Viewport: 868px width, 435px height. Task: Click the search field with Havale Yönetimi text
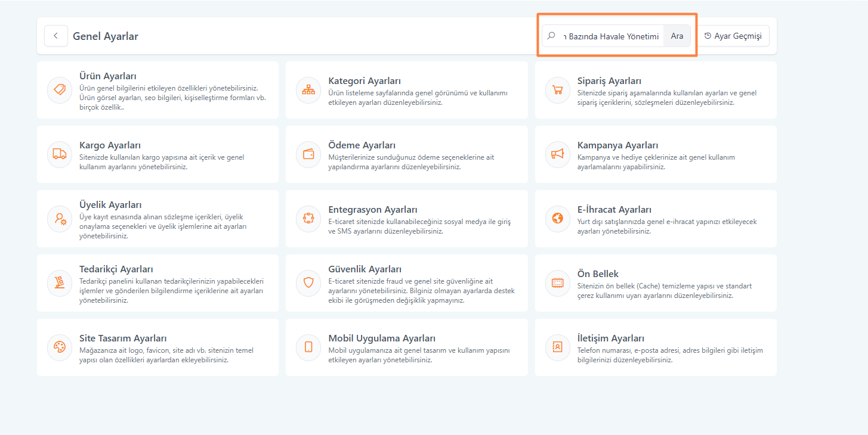613,36
